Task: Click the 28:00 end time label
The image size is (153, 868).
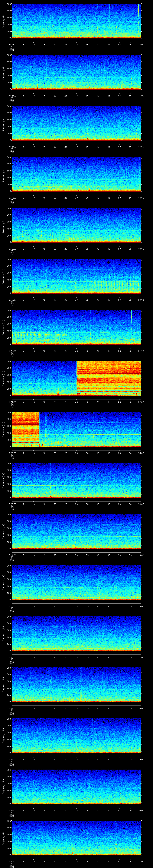Action: pos(141,708)
